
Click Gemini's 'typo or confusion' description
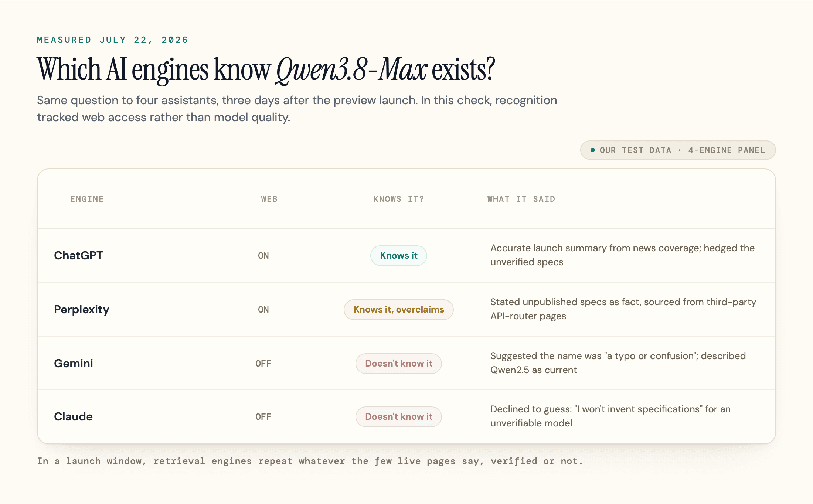(x=618, y=363)
